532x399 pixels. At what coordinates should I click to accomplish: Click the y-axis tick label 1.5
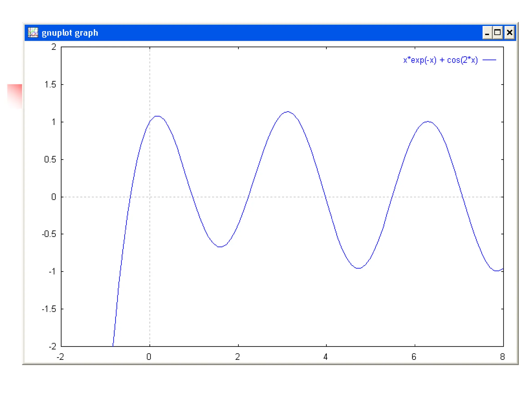click(50, 84)
